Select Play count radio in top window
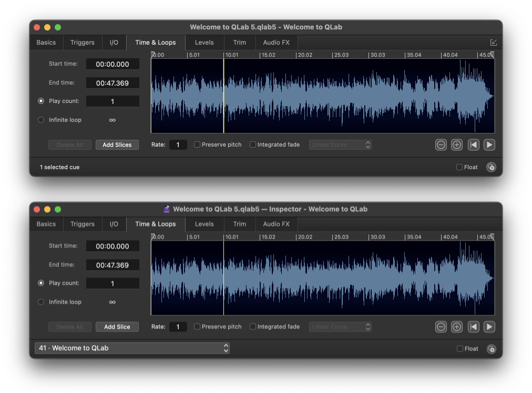The image size is (532, 393). (x=41, y=101)
